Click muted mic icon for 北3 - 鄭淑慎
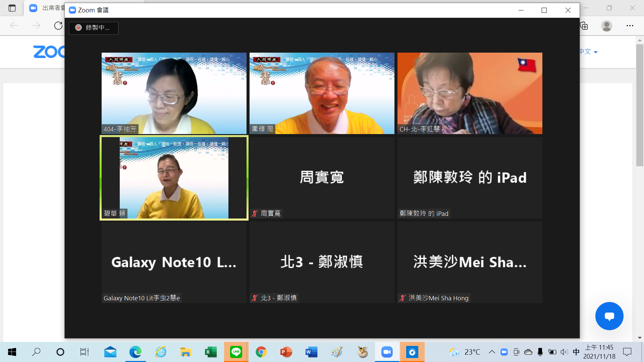This screenshot has width=644, height=362. tap(255, 298)
